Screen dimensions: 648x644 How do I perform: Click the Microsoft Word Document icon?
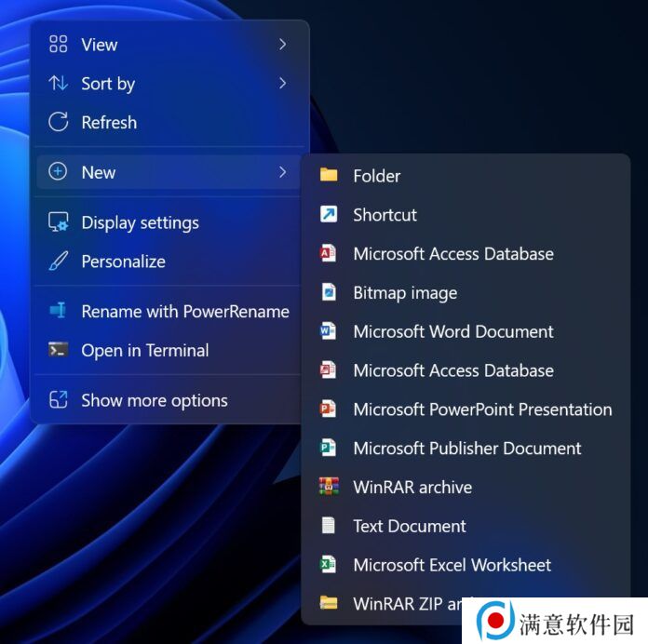(x=328, y=331)
